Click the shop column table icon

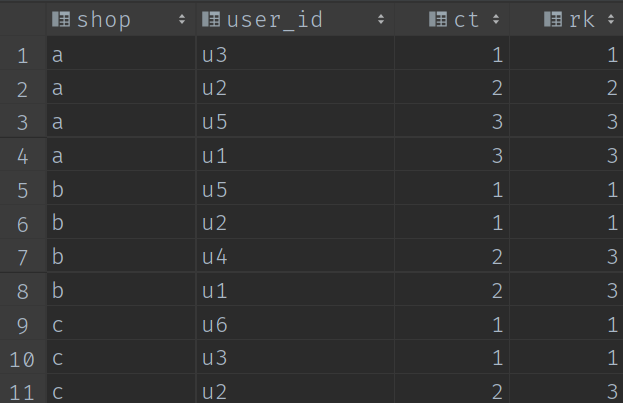61,19
